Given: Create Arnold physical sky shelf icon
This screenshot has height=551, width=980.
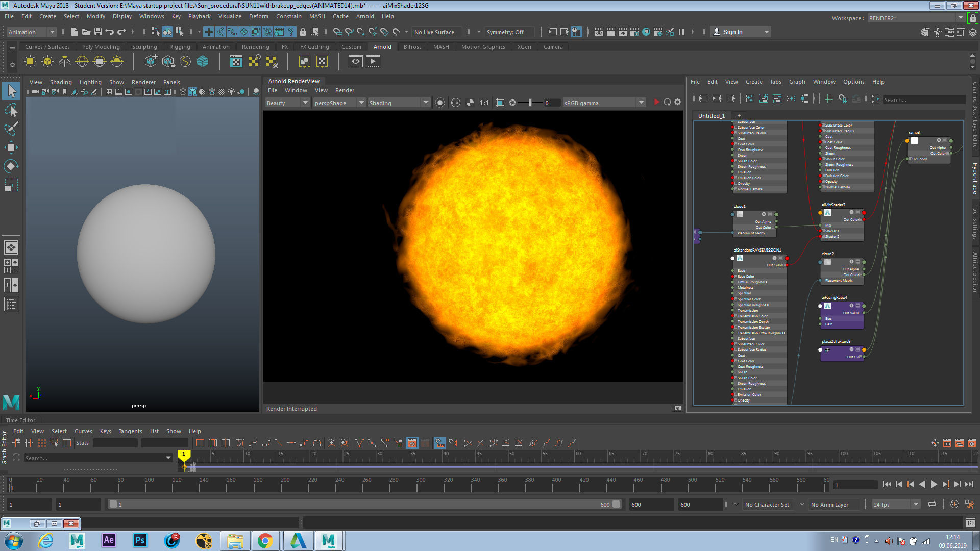Looking at the screenshot, I should [117, 62].
